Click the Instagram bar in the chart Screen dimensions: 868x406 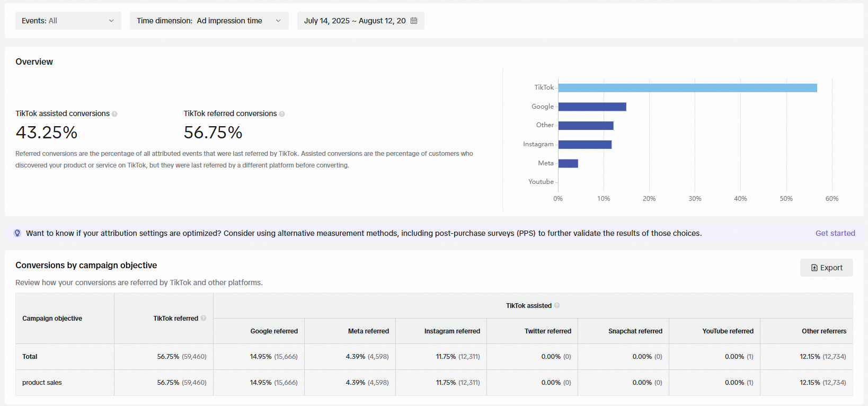585,145
